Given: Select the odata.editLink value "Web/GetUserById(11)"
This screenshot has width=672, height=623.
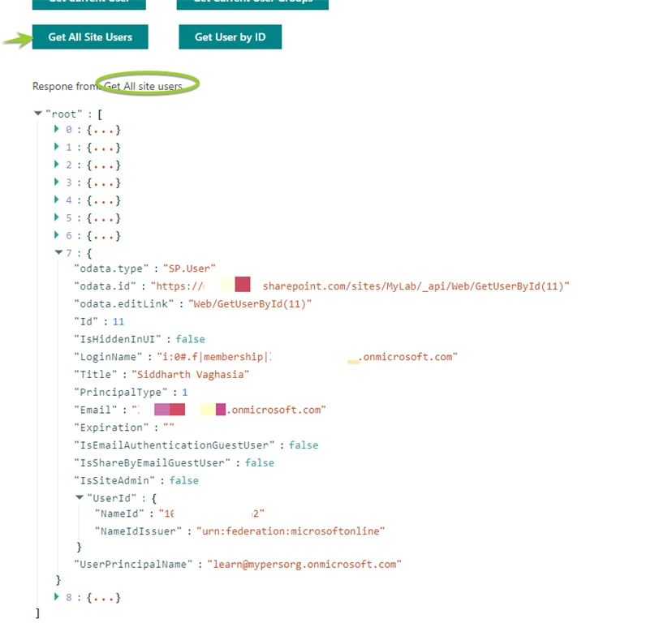Looking at the screenshot, I should (x=250, y=304).
